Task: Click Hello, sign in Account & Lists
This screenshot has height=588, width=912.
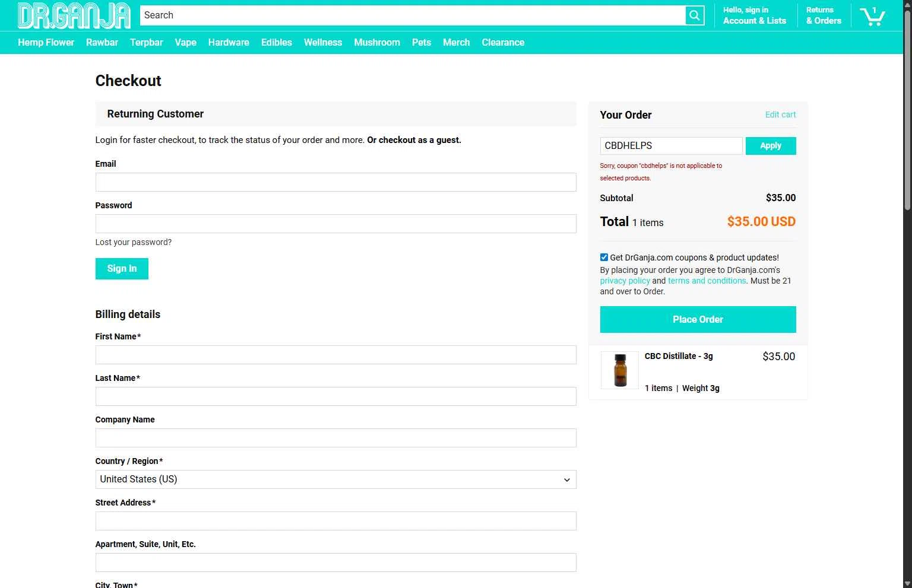Action: coord(754,15)
